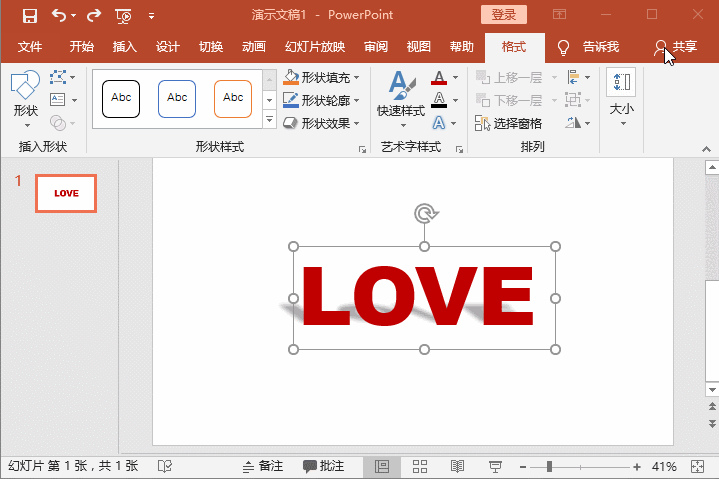Click the 登录 sign-in button
The image size is (719, 479).
tap(503, 15)
